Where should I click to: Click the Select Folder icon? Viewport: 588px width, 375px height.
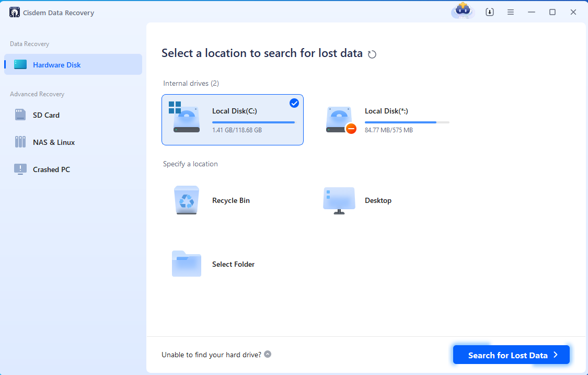pos(187,264)
